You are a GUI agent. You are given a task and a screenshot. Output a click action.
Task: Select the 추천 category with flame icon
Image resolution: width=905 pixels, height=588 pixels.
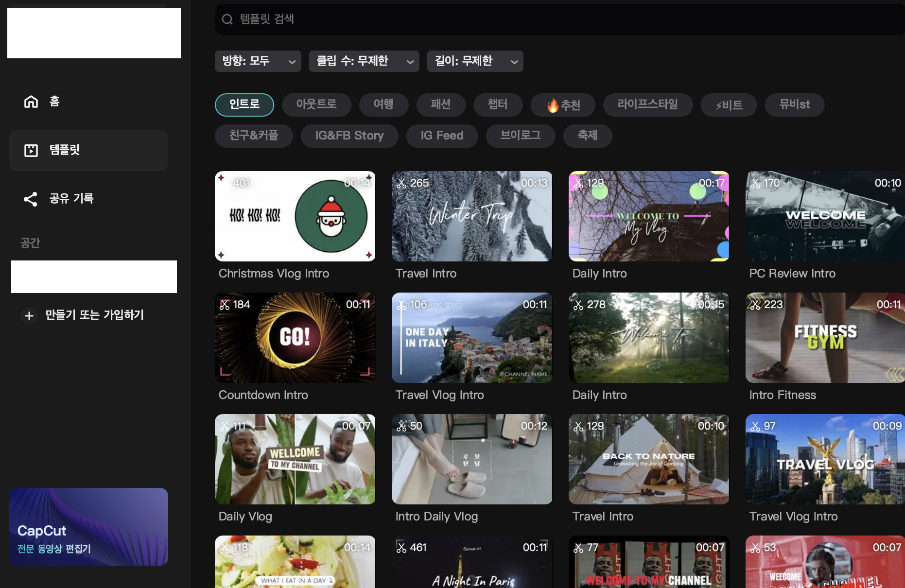pos(563,104)
